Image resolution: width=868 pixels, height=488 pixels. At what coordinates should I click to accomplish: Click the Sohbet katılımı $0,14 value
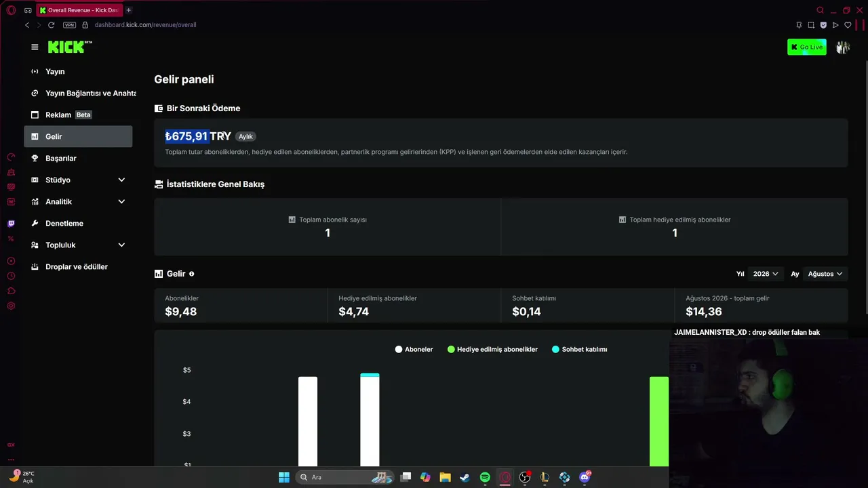coord(526,312)
